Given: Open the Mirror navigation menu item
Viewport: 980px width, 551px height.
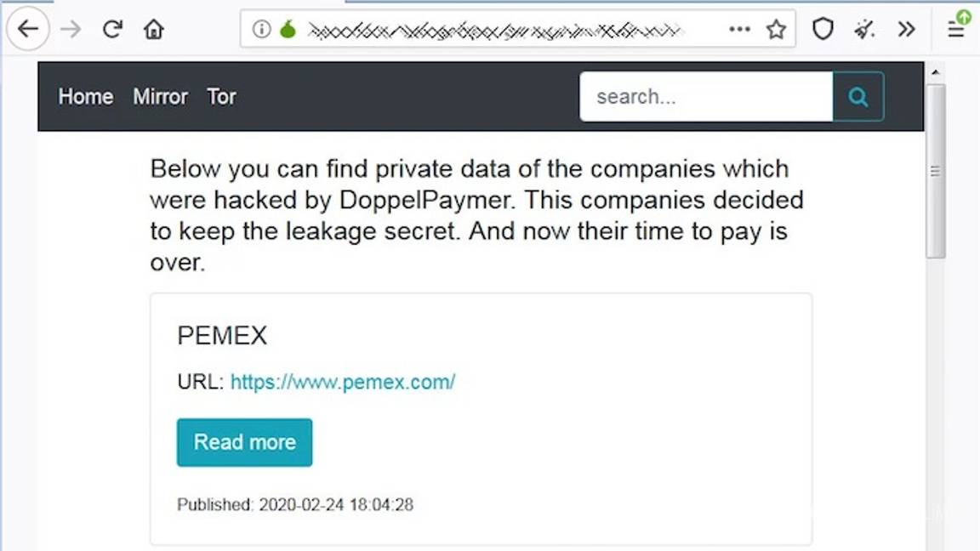Looking at the screenshot, I should click(x=160, y=96).
